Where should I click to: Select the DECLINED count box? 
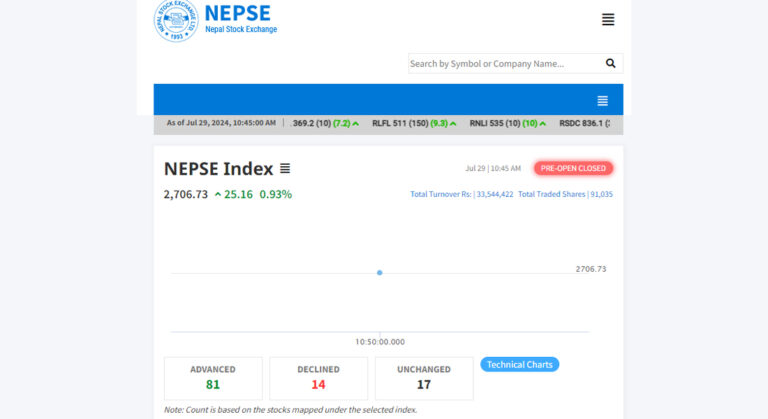318,377
